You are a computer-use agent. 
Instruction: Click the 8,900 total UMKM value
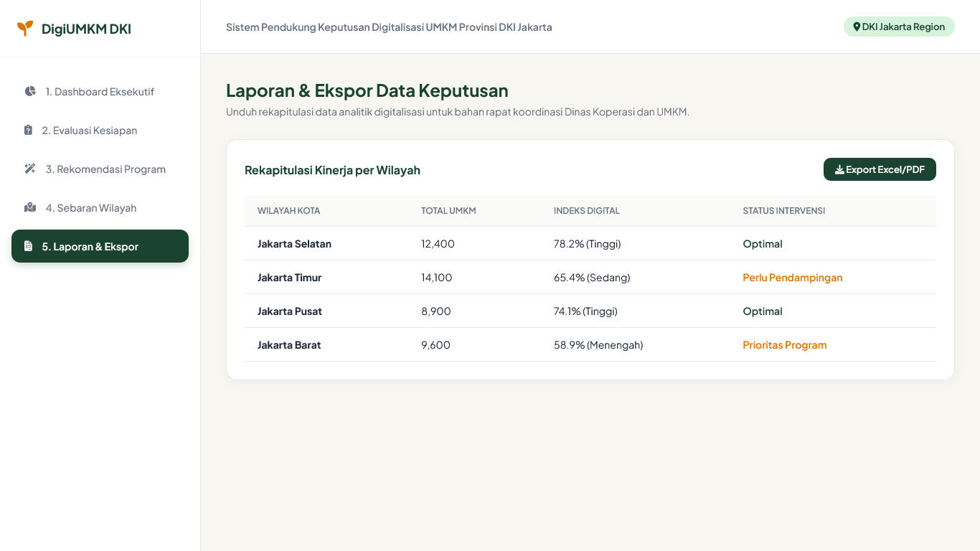point(435,311)
